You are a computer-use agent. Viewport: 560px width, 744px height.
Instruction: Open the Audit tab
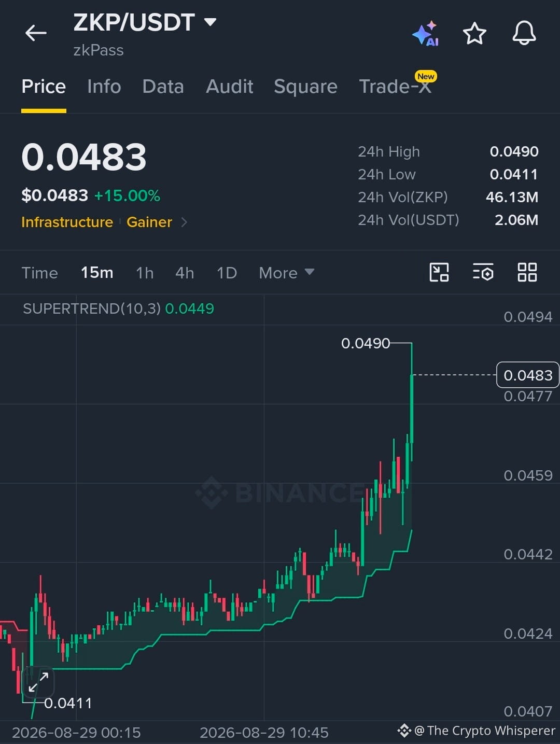tap(230, 87)
